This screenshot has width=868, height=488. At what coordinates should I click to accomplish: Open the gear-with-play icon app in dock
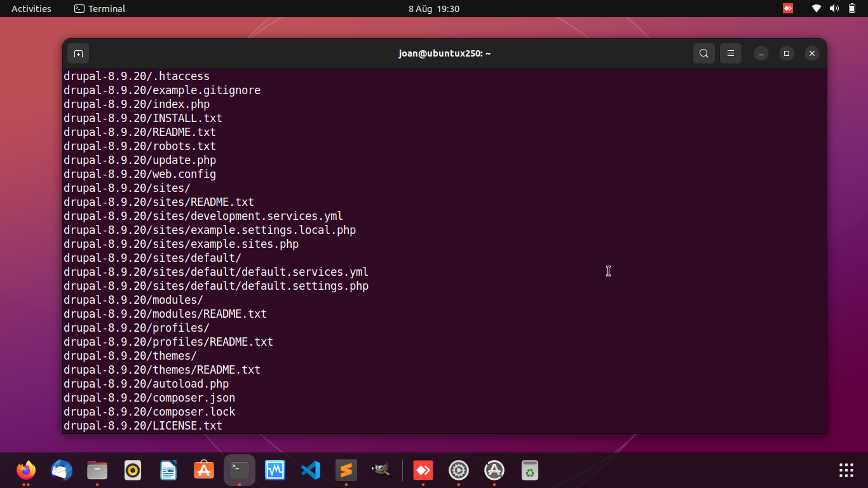click(x=459, y=470)
